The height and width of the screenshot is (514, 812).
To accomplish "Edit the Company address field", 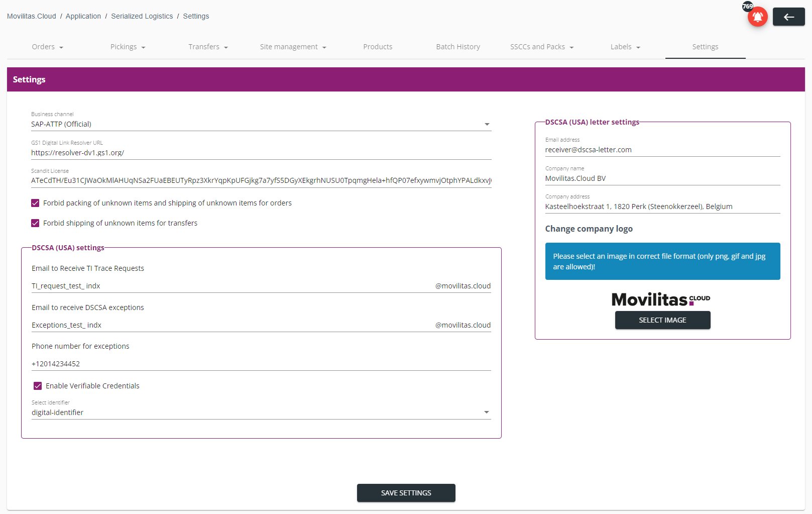I will pyautogui.click(x=662, y=207).
